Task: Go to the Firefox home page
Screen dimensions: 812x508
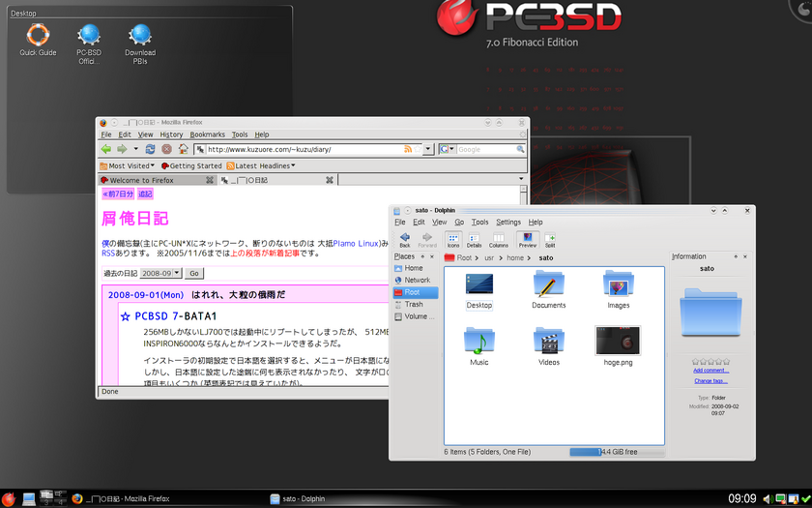Action: 183,149
